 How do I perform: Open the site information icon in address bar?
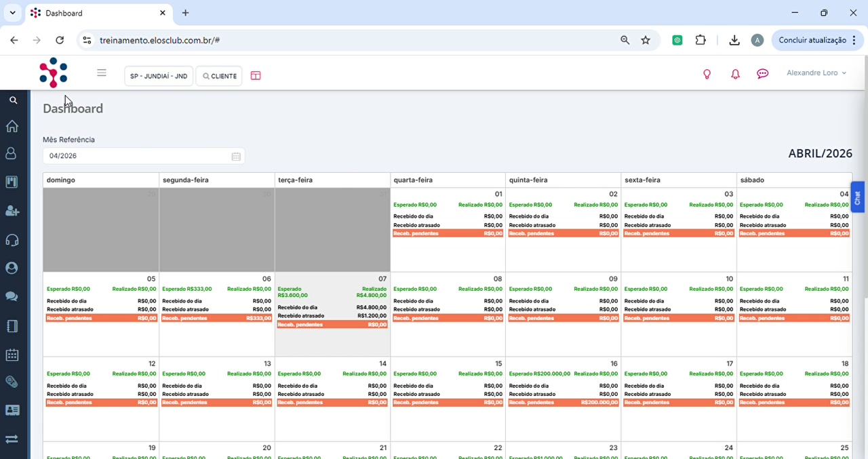[87, 40]
